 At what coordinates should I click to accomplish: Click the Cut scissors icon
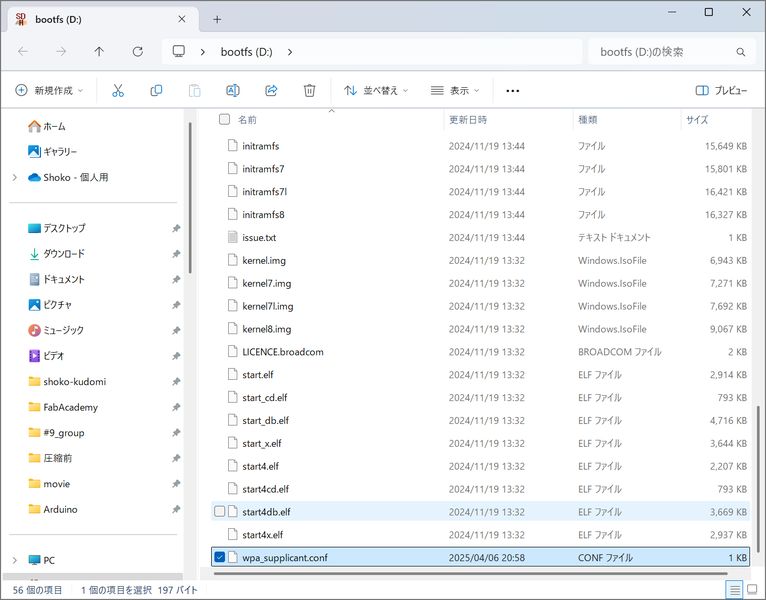point(118,90)
